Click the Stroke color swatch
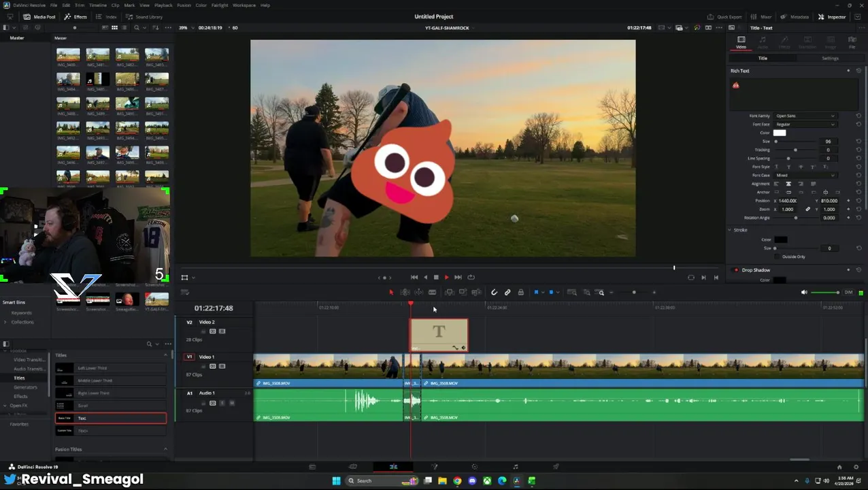Image resolution: width=868 pixels, height=490 pixels. [x=780, y=240]
